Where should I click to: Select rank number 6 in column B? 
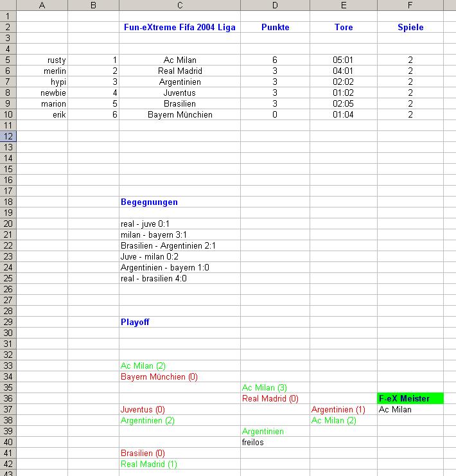[x=94, y=114]
